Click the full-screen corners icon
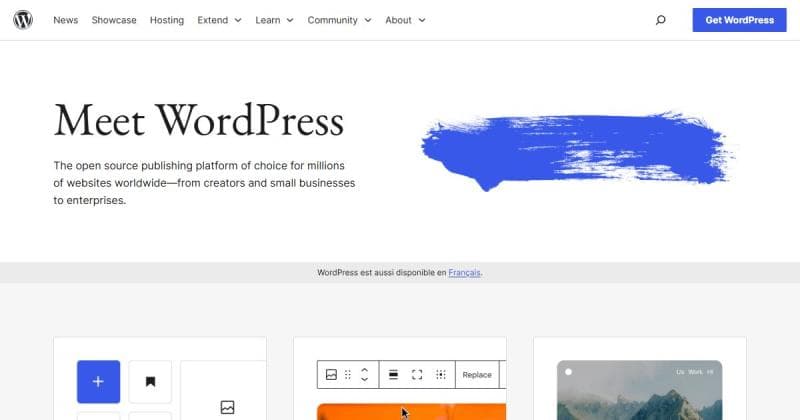This screenshot has height=420, width=800. coord(417,375)
